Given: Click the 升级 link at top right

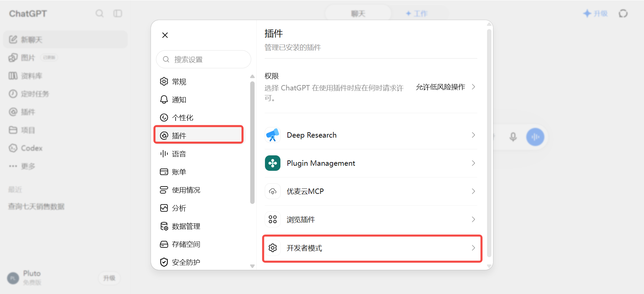Looking at the screenshot, I should point(595,13).
